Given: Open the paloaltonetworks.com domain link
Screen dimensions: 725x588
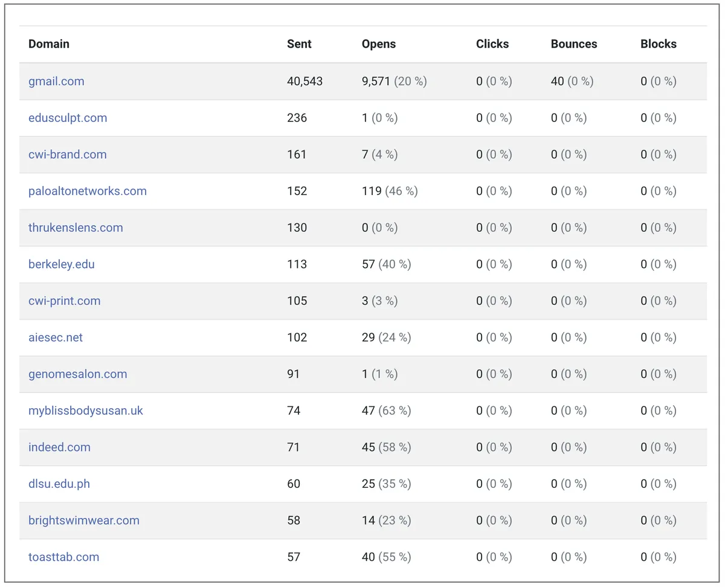Looking at the screenshot, I should tap(88, 191).
